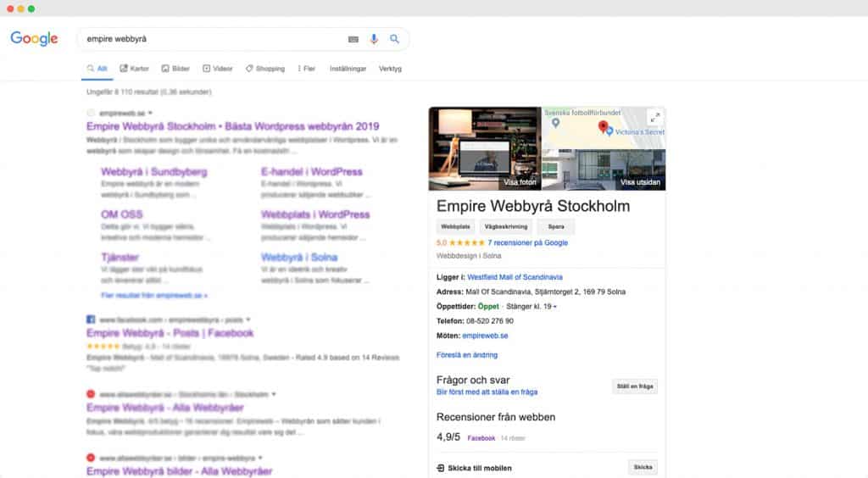The height and width of the screenshot is (478, 868).
Task: Open the on-screen keyboard icon
Action: pos(353,39)
